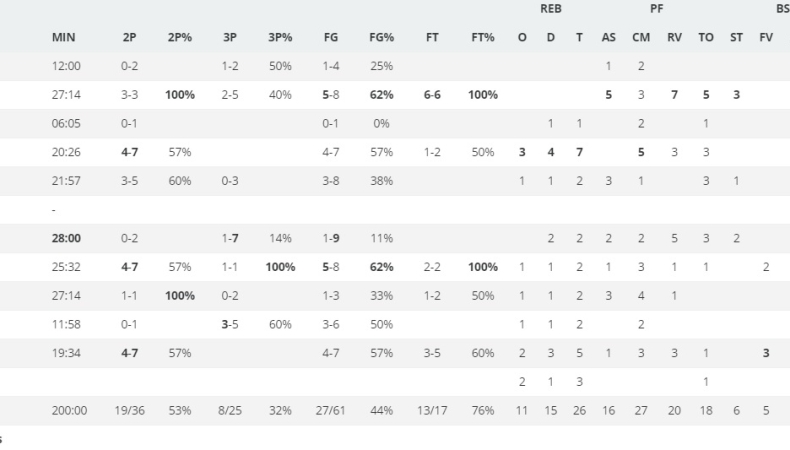Click the 2P% column header
The image size is (790, 450).
point(180,40)
